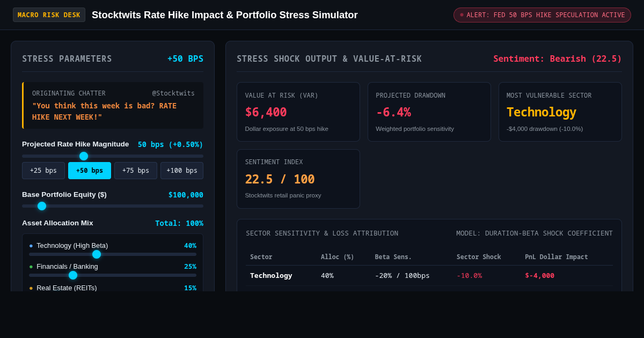Click the $-4,000 PnL impact cell
This screenshot has height=338, width=644.
pos(539,276)
